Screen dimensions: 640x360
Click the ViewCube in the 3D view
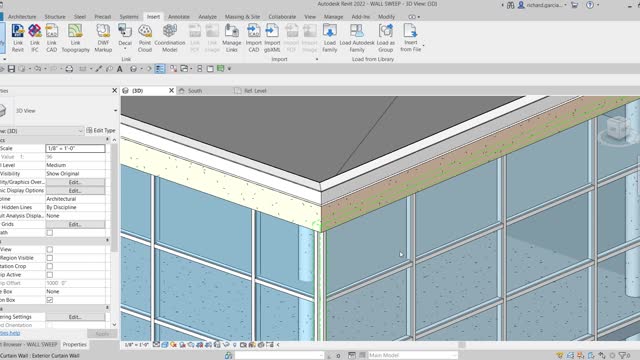[x=618, y=128]
